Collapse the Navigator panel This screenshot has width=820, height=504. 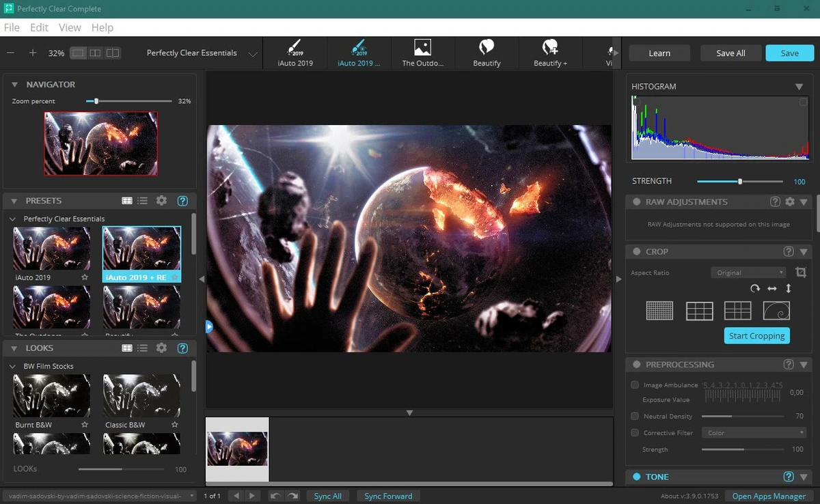(14, 85)
